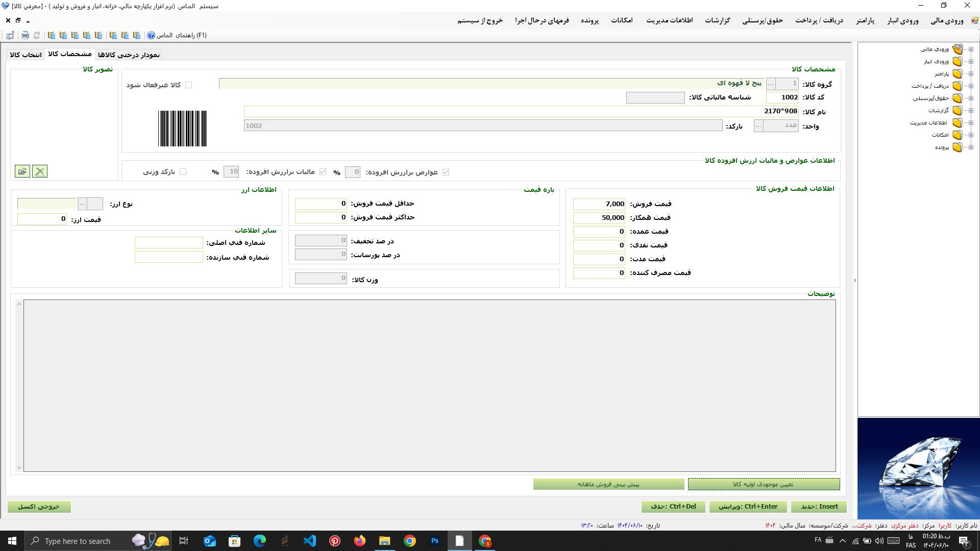Click the 'خروجی اکسل' button
Image resolution: width=980 pixels, height=551 pixels.
(39, 507)
